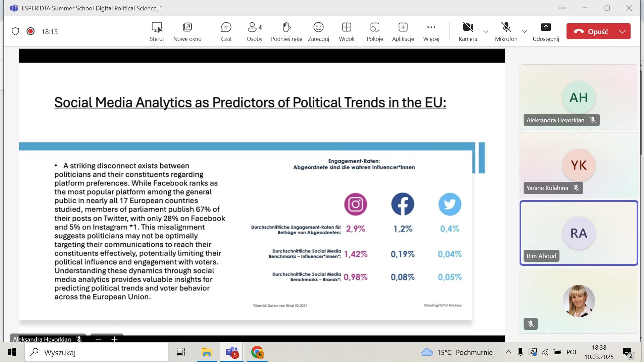Show hidden system tray icons
644x362 pixels.
point(508,352)
